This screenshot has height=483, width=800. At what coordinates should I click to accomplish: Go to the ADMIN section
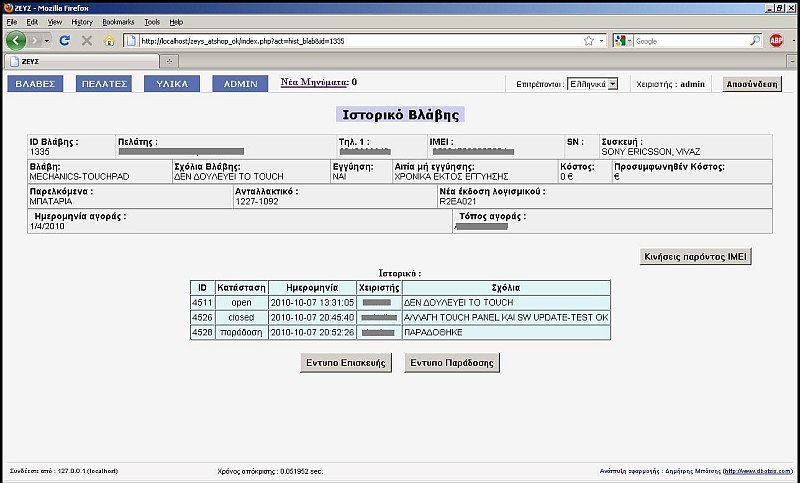click(240, 84)
